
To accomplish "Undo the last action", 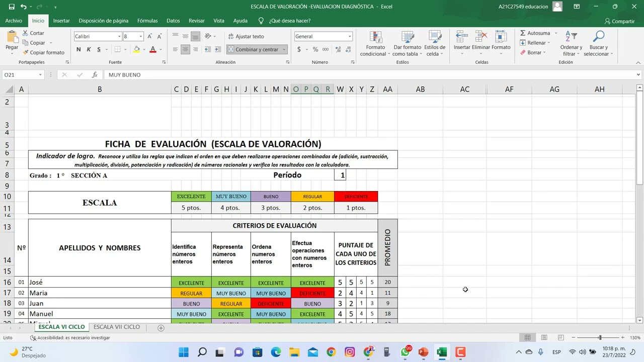I will tap(23, 7).
